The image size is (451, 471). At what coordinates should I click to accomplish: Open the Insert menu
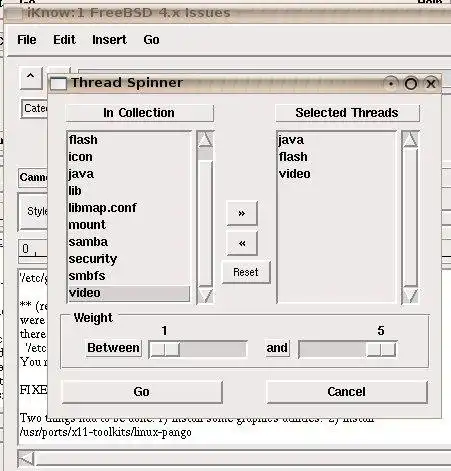coord(109,40)
